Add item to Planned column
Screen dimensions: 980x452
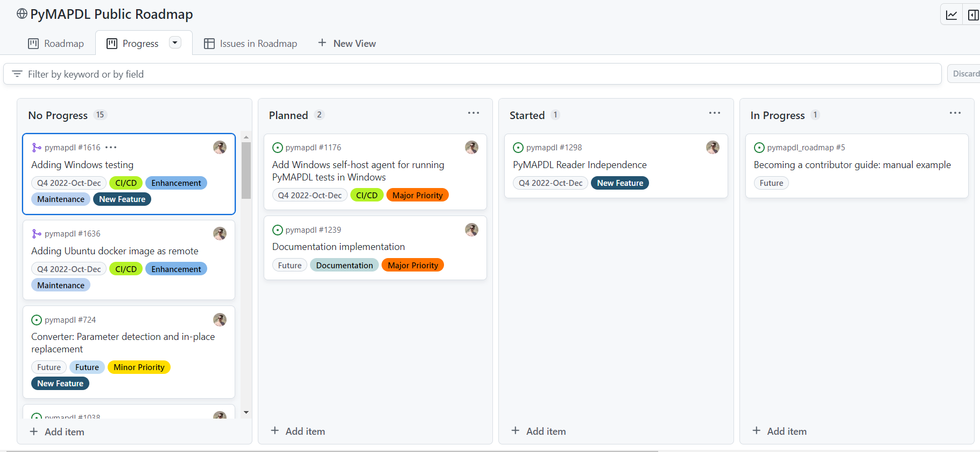pos(298,432)
